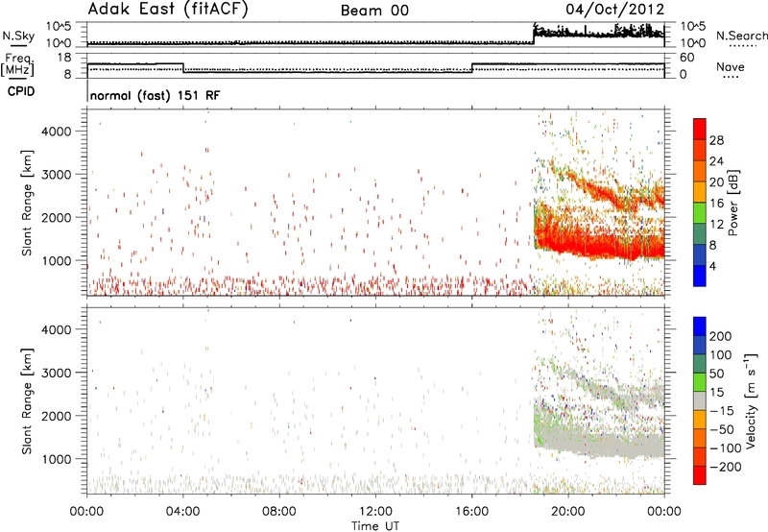Click the "60" tick beside the Nave scale
Screen dimensions: 768x532
coord(687,58)
